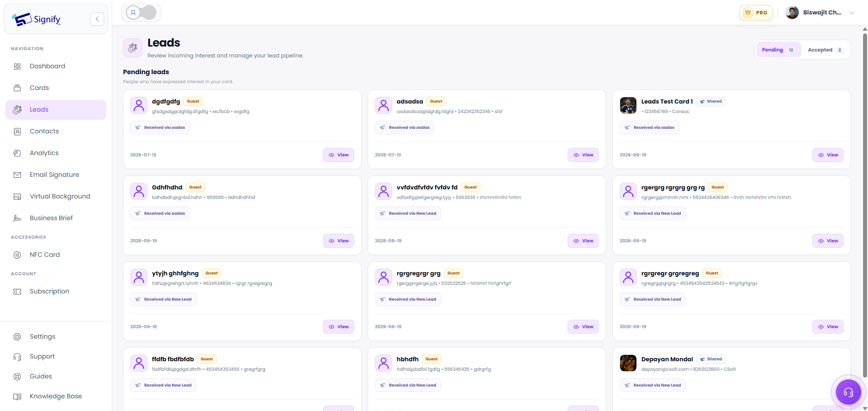The width and height of the screenshot is (868, 411).
Task: View the vvfdvdfvfdv fvfdv fd lead
Action: click(x=583, y=241)
